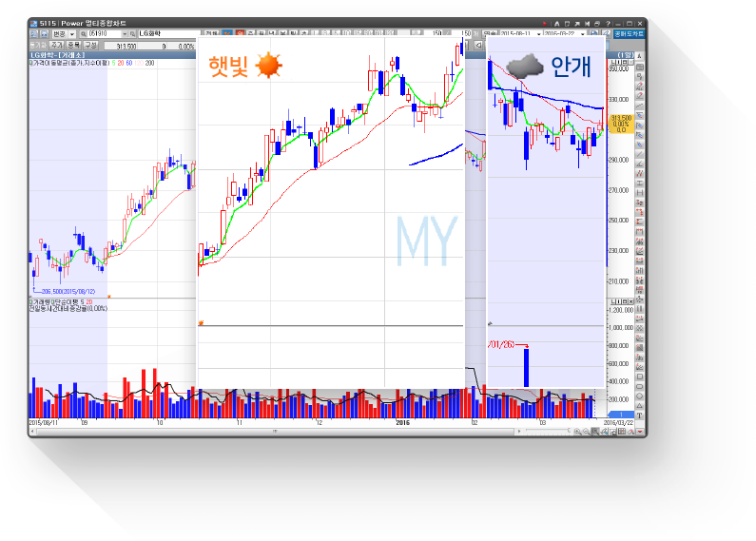Click the zoom slider at bottom right
The width and height of the screenshot is (756, 541).
(x=548, y=431)
